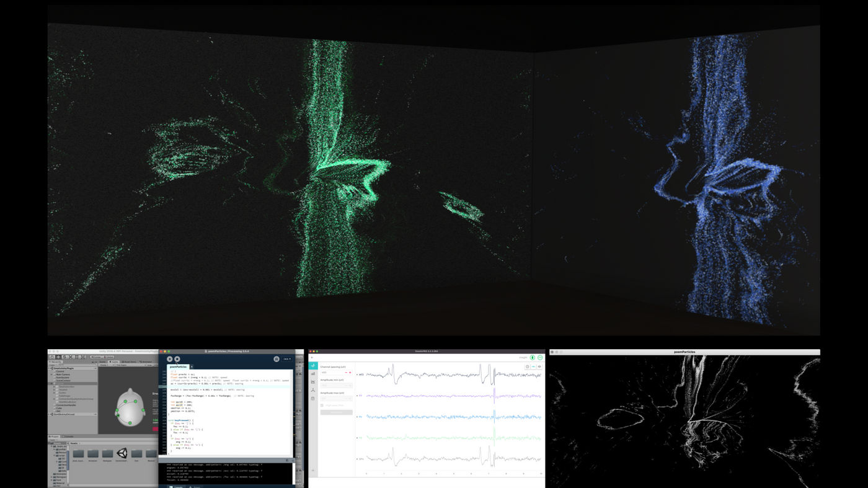Click the grayed button under high-pass filter

point(336,412)
